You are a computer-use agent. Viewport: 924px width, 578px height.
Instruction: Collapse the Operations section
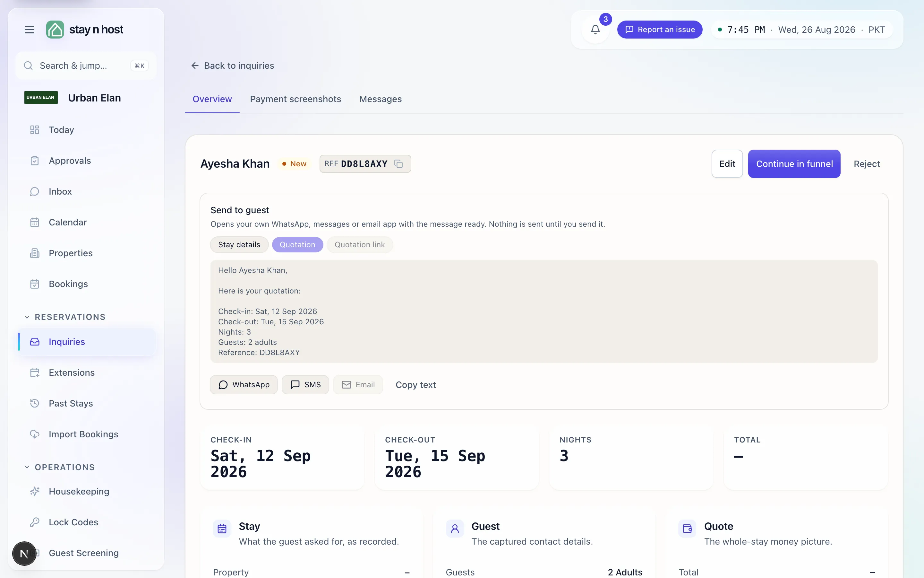pyautogui.click(x=60, y=467)
